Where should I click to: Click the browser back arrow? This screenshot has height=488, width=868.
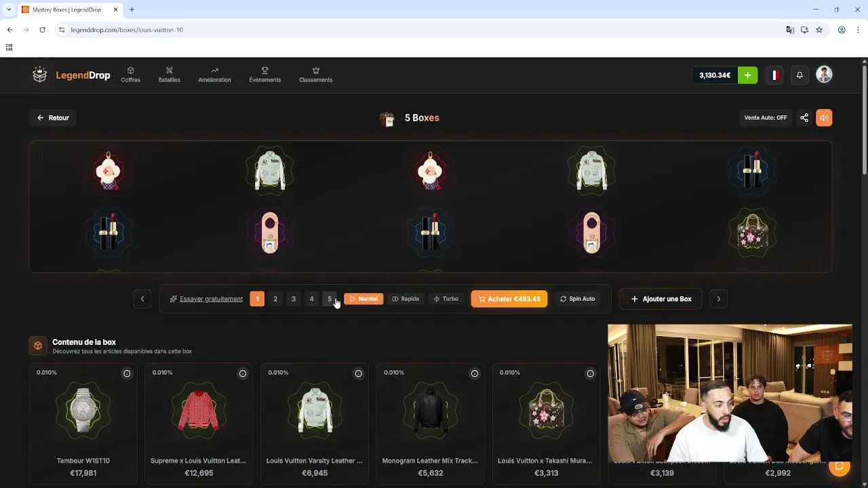[10, 30]
